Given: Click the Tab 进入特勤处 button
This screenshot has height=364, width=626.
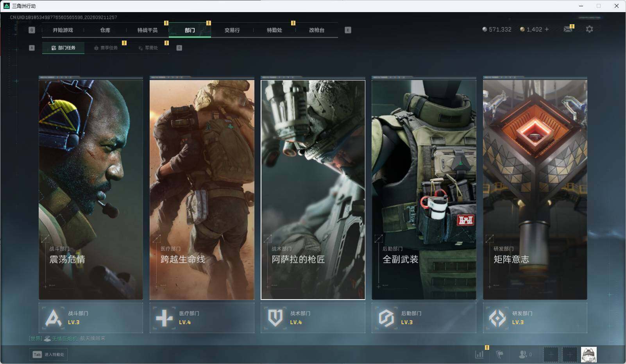Looking at the screenshot, I should point(48,354).
